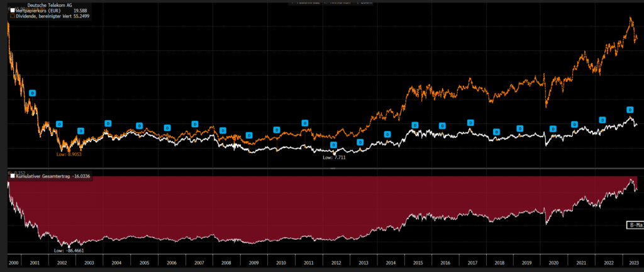Click the 2014 dividend D marker
Image resolution: width=644 pixels, height=272 pixels.
pos(387,134)
